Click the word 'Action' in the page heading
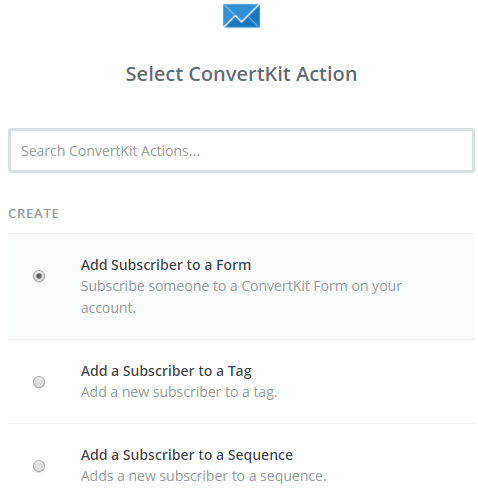This screenshot has height=496, width=478. 327,74
